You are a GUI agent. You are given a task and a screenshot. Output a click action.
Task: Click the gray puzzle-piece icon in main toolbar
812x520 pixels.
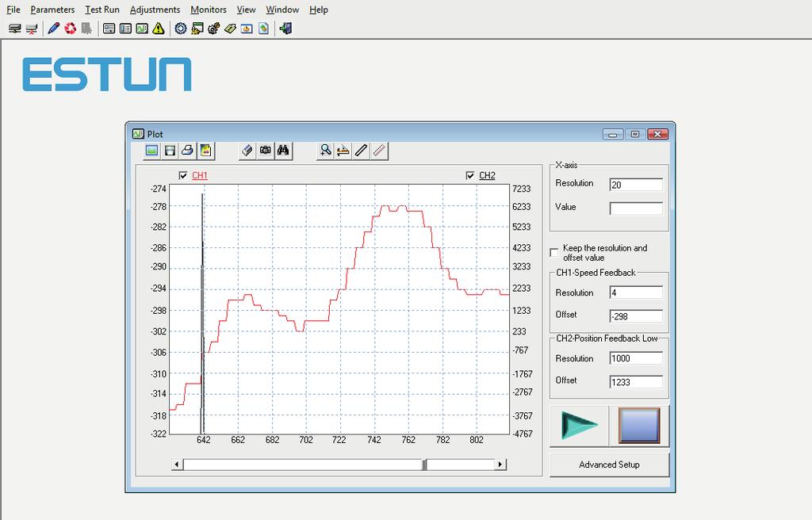pos(86,29)
